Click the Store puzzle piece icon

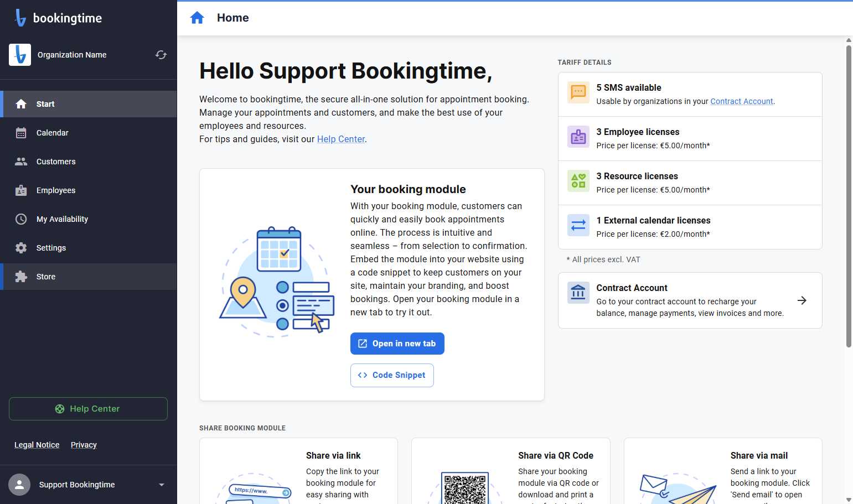(x=21, y=277)
